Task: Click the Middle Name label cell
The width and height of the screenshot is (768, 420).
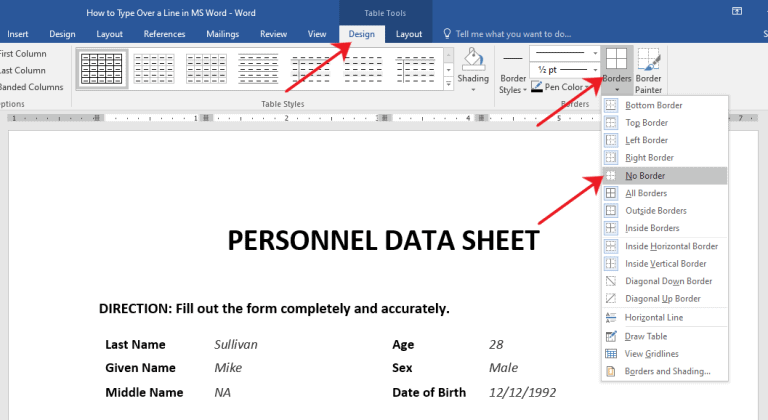Action: pos(144,393)
